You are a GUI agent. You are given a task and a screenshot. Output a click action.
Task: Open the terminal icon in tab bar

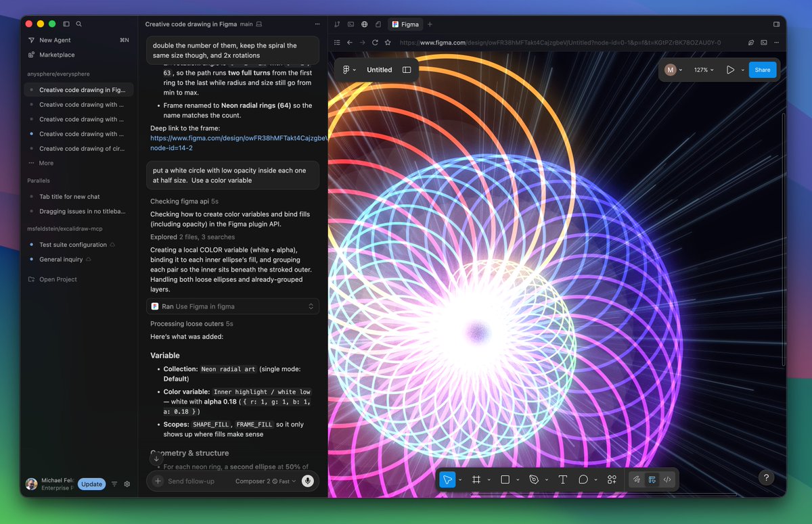[x=351, y=24]
